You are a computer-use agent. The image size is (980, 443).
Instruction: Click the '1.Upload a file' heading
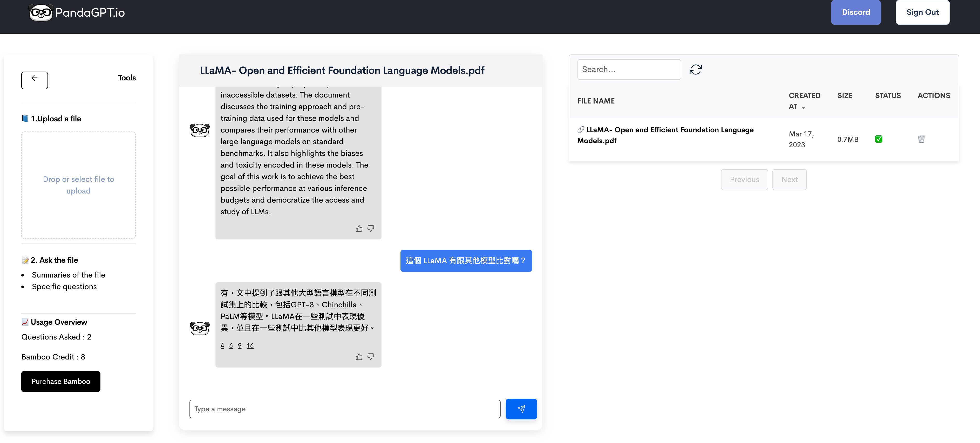(x=51, y=119)
